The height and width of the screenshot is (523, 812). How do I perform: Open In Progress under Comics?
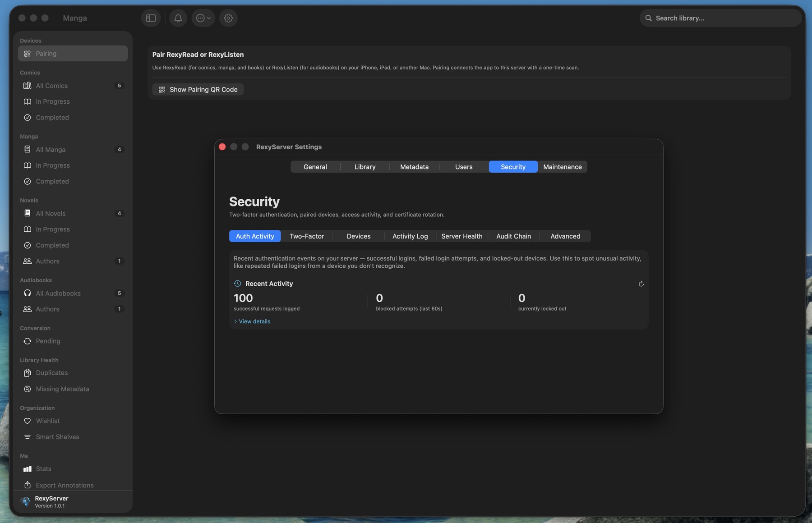coord(73,101)
